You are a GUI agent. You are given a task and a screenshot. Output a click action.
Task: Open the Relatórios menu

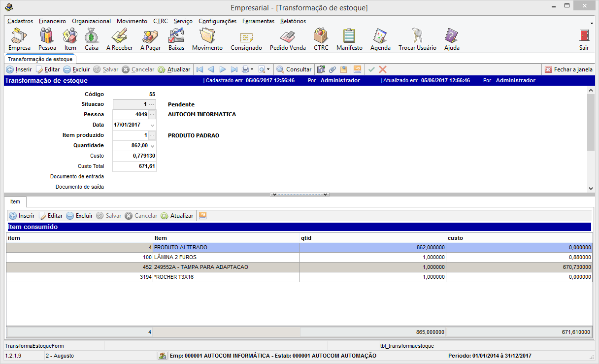pyautogui.click(x=293, y=21)
